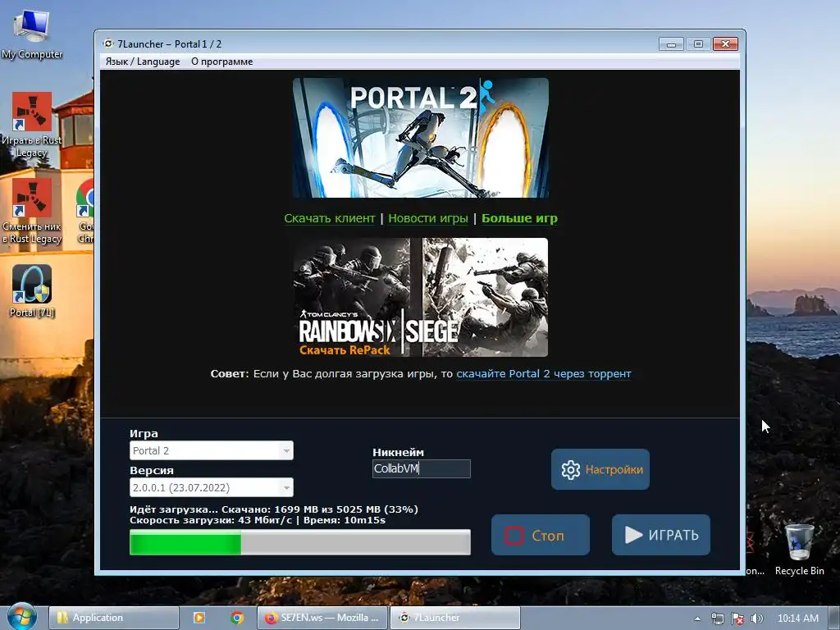Open the О программе menu
840x630 pixels.
coord(221,62)
